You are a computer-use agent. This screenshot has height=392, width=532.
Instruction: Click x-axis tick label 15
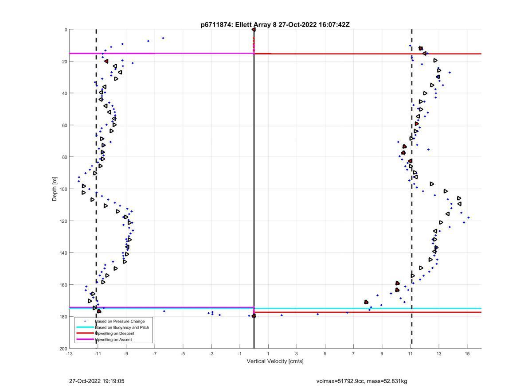467,353
